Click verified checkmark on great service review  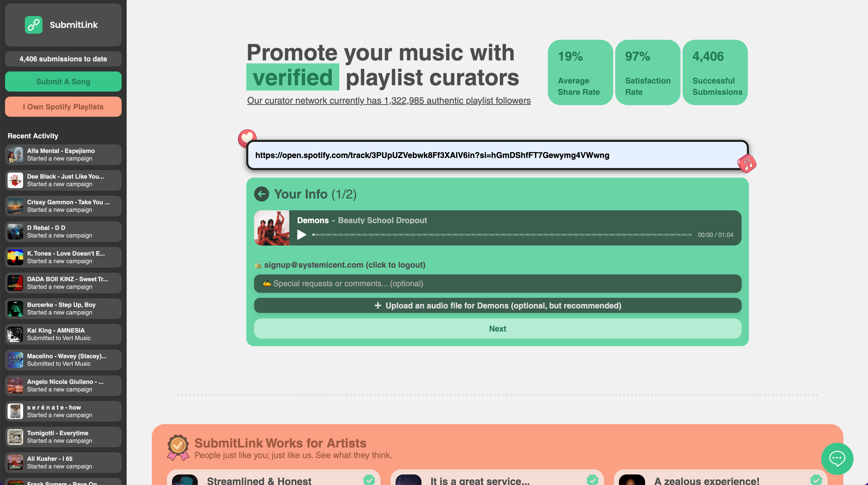[x=593, y=480]
